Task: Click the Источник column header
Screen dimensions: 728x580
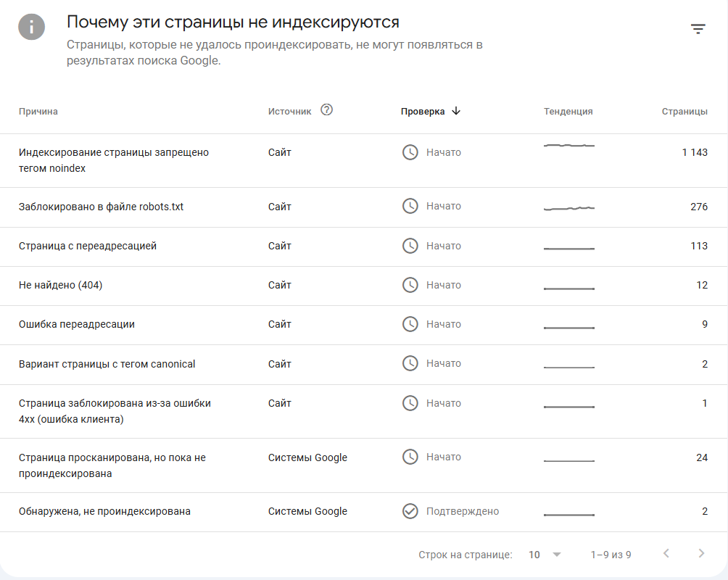Action: point(289,112)
